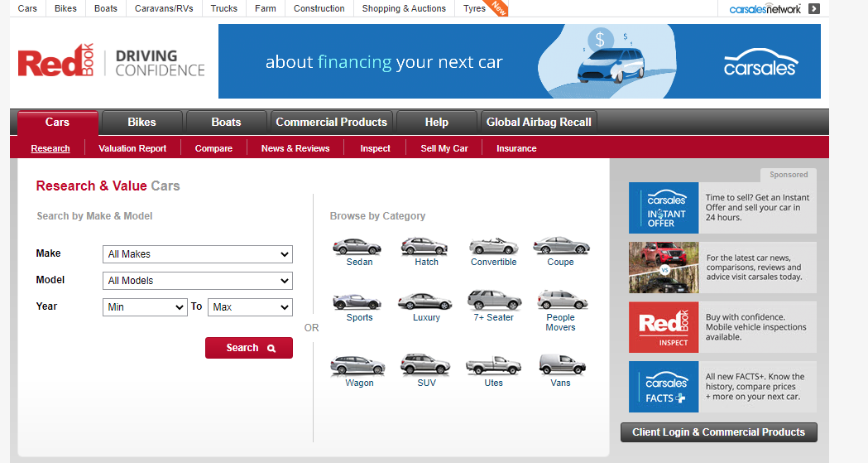Open the carsales Instant Offer thumbnail
The width and height of the screenshot is (868, 463).
(x=664, y=208)
